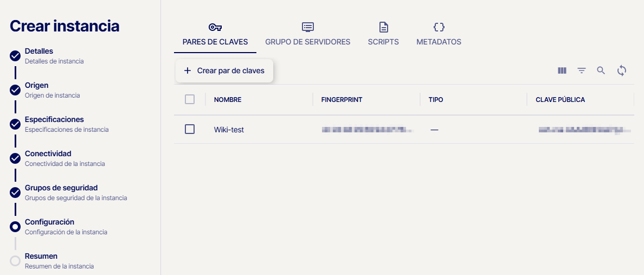This screenshot has width=644, height=275.
Task: Click the Metadatos braces icon
Action: click(439, 27)
